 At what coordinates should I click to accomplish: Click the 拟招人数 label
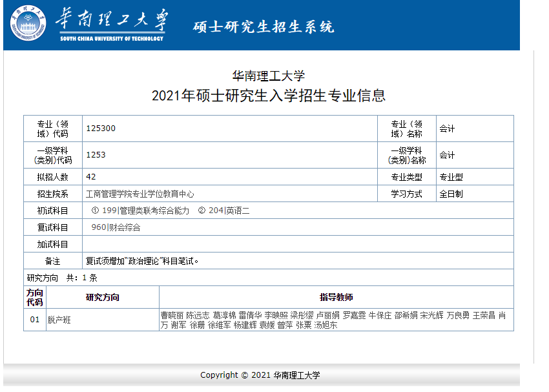53,177
